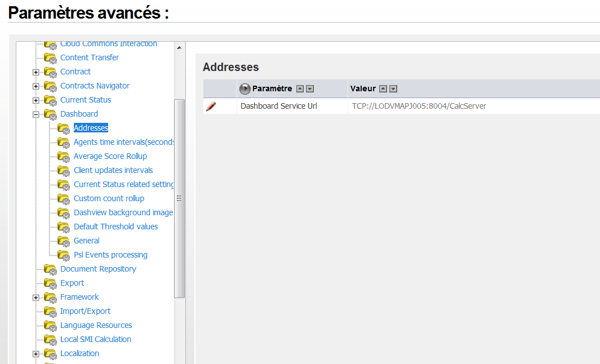Sort Paramètre column descending
The height and width of the screenshot is (364, 600).
(x=310, y=89)
